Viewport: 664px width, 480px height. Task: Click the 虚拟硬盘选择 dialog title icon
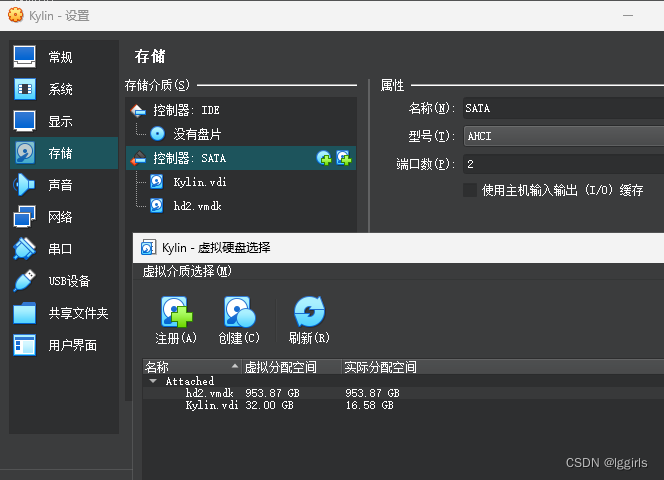pyautogui.click(x=148, y=247)
